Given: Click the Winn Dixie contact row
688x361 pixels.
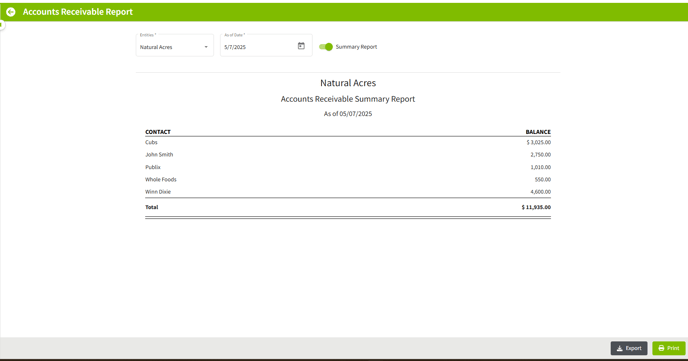Looking at the screenshot, I should coord(348,192).
